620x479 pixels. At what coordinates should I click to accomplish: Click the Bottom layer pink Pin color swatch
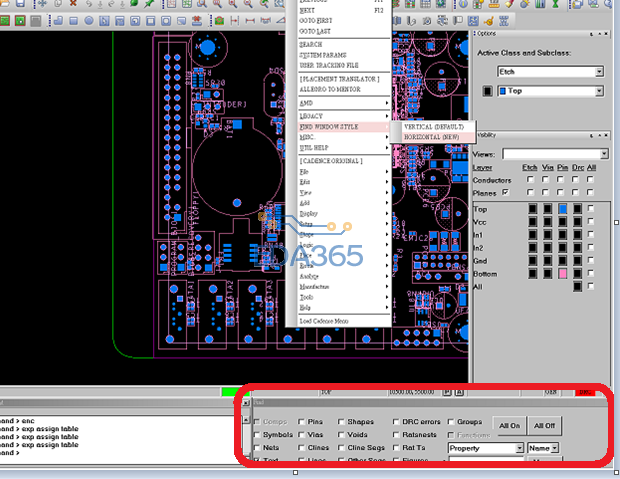tap(563, 273)
